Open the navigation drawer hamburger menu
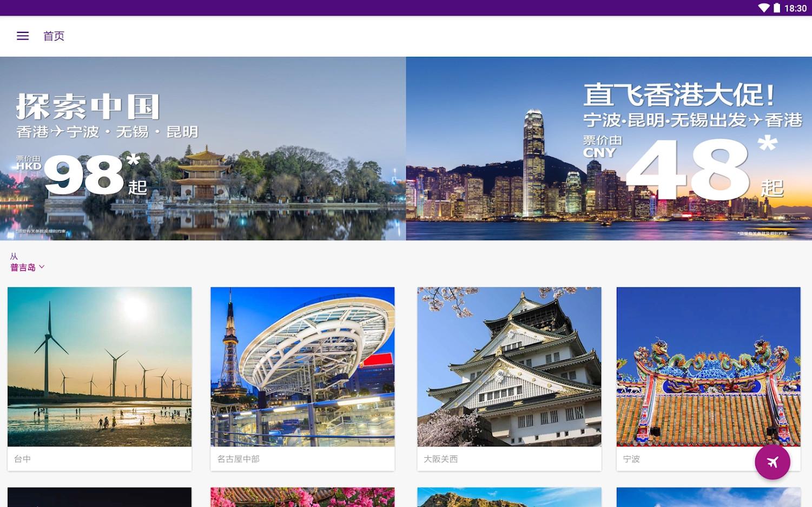 [22, 36]
